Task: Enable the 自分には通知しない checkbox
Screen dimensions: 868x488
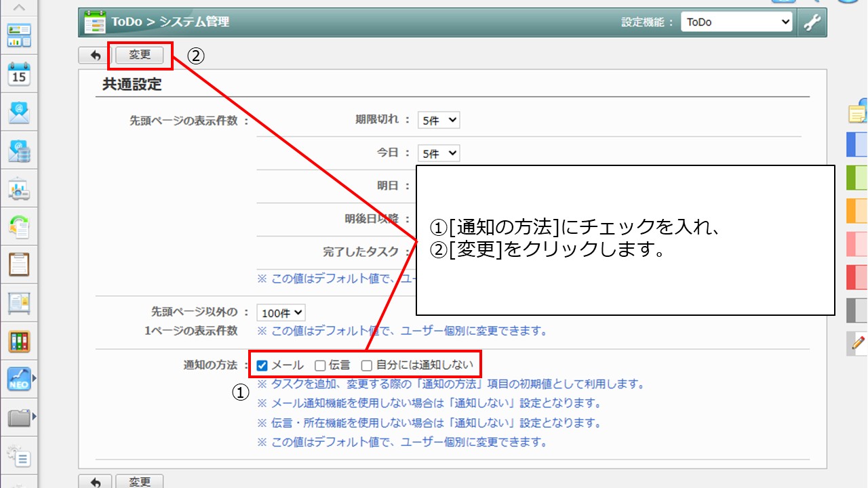Action: click(x=367, y=366)
